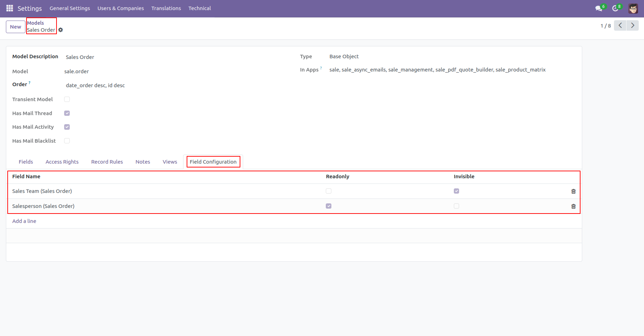
Task: Switch to the Access Rights tab
Action: tap(62, 162)
